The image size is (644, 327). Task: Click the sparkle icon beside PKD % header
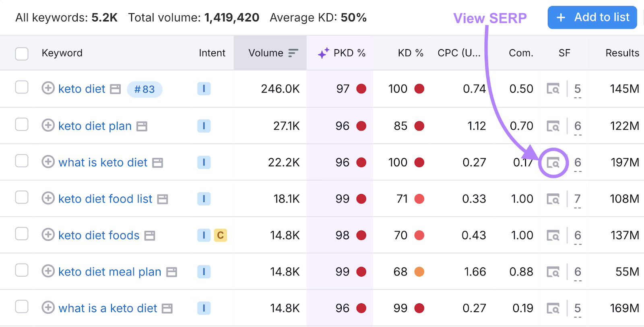point(323,53)
